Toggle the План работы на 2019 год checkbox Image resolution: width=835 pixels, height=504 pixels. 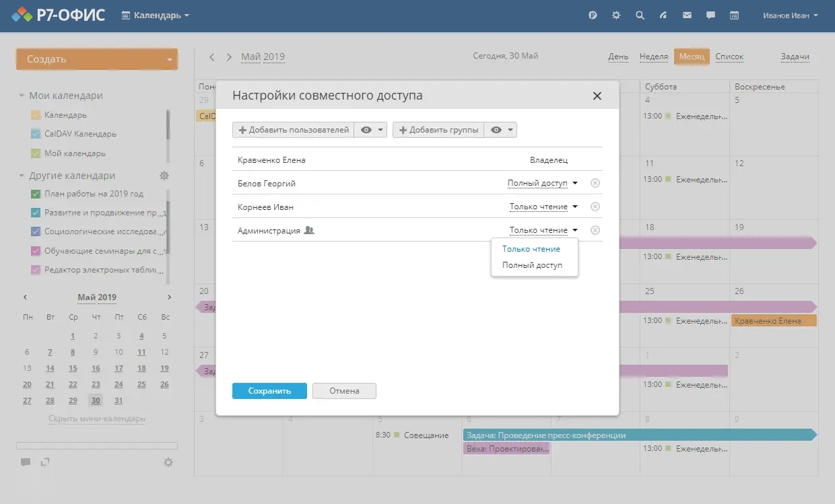pyautogui.click(x=36, y=194)
